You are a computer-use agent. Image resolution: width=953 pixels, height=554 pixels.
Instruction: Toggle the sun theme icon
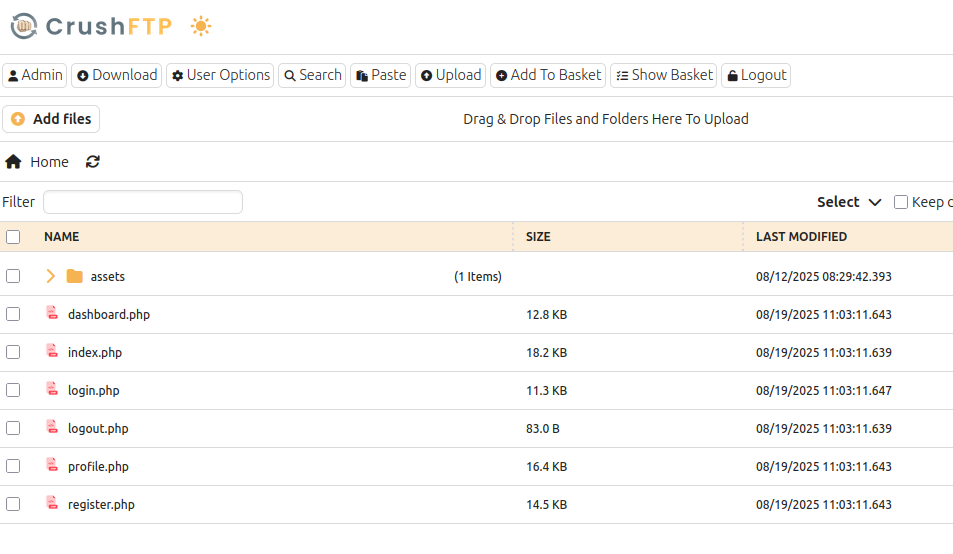click(x=201, y=27)
